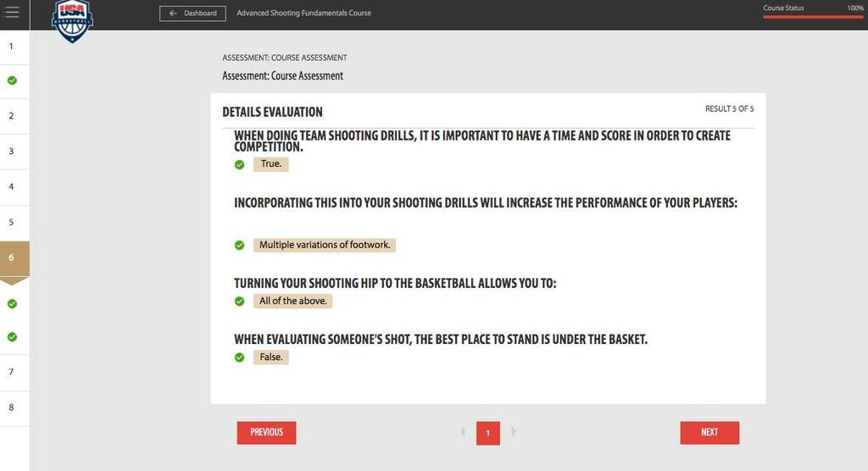Click the USA Basketball logo
This screenshot has height=471, width=868.
[x=72, y=20]
